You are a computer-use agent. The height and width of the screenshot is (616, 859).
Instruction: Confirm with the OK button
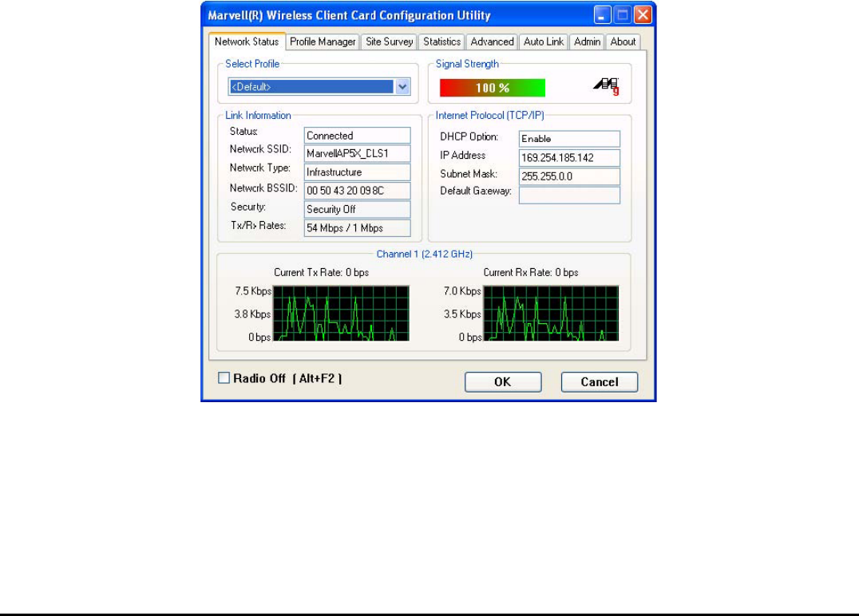pos(503,382)
